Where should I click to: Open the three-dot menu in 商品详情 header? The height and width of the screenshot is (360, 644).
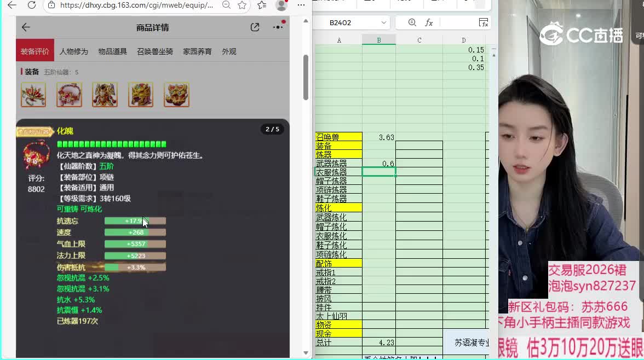click(x=278, y=27)
